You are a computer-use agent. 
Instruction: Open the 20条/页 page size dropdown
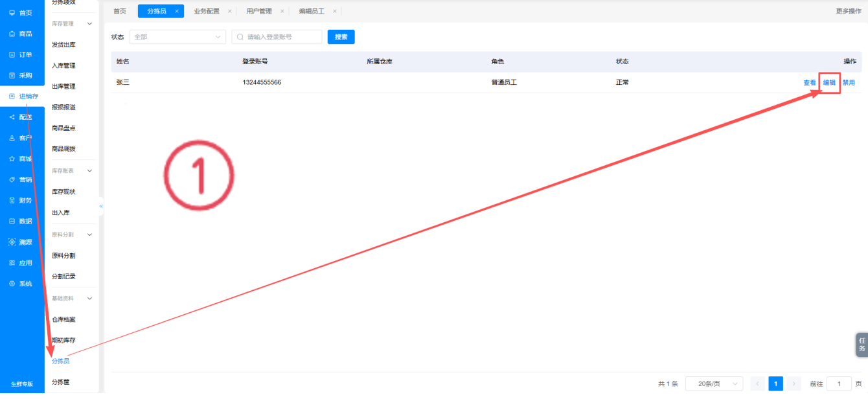coord(714,383)
